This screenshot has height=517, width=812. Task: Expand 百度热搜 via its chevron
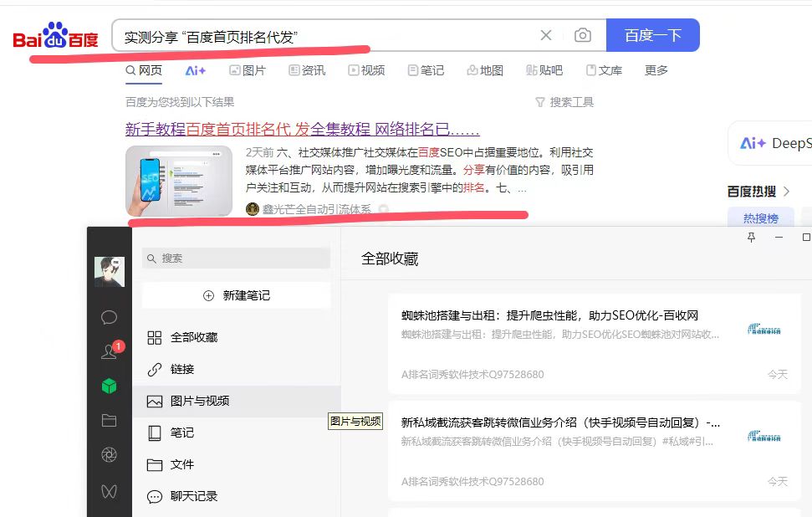787,191
